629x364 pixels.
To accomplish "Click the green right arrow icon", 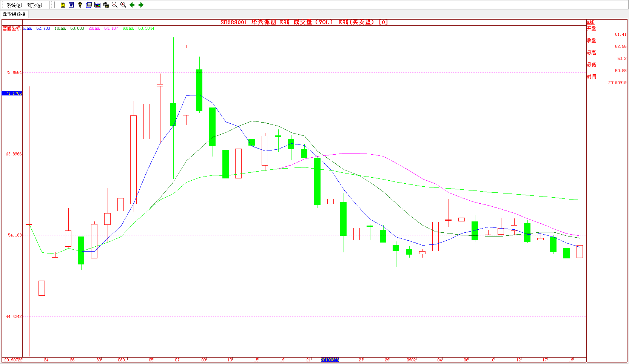I will (141, 5).
